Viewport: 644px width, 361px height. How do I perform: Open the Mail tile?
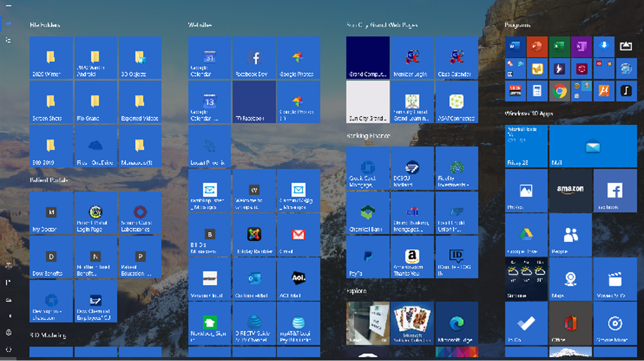[x=592, y=146]
